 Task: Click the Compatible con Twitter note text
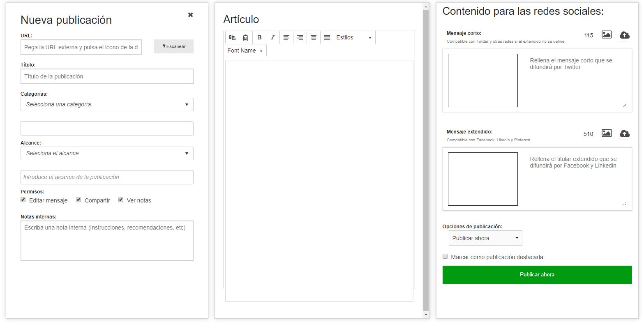click(x=506, y=41)
